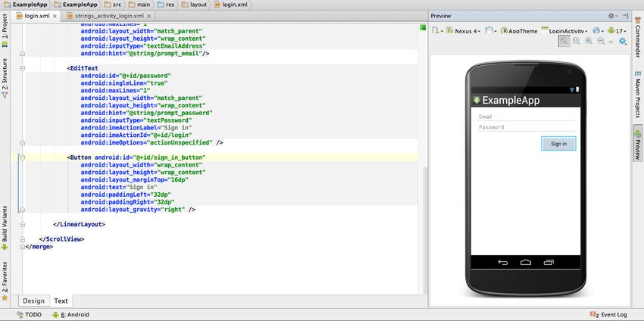Click the green inspection status square
The height and width of the screenshot is (321, 644).
[423, 27]
